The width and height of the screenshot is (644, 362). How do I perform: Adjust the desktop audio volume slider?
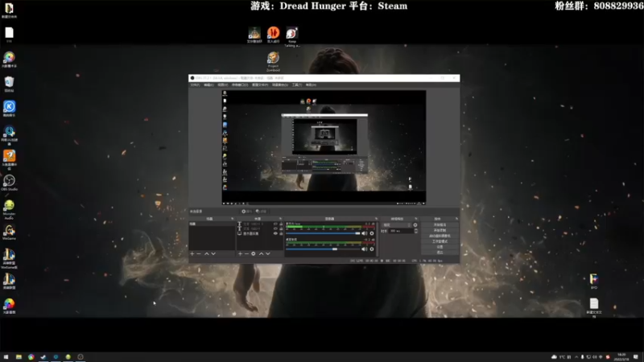(x=323, y=249)
